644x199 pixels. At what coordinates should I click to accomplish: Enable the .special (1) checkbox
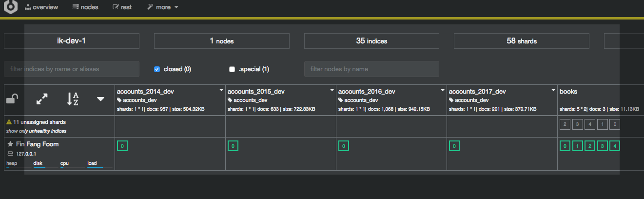coord(232,69)
